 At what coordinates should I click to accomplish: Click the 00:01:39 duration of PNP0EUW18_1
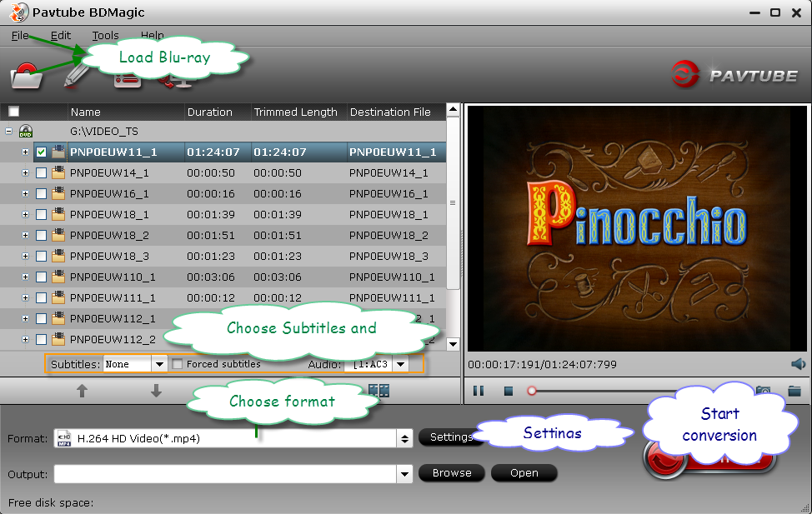(x=211, y=214)
